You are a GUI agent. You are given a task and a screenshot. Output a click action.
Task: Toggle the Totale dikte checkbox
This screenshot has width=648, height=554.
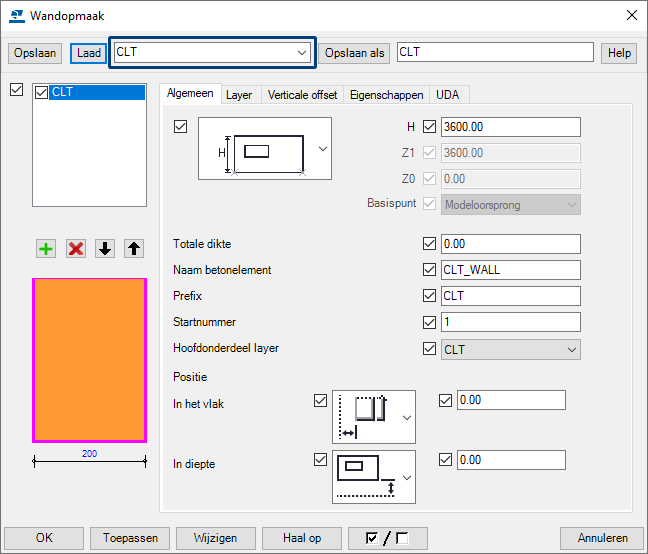coord(430,243)
